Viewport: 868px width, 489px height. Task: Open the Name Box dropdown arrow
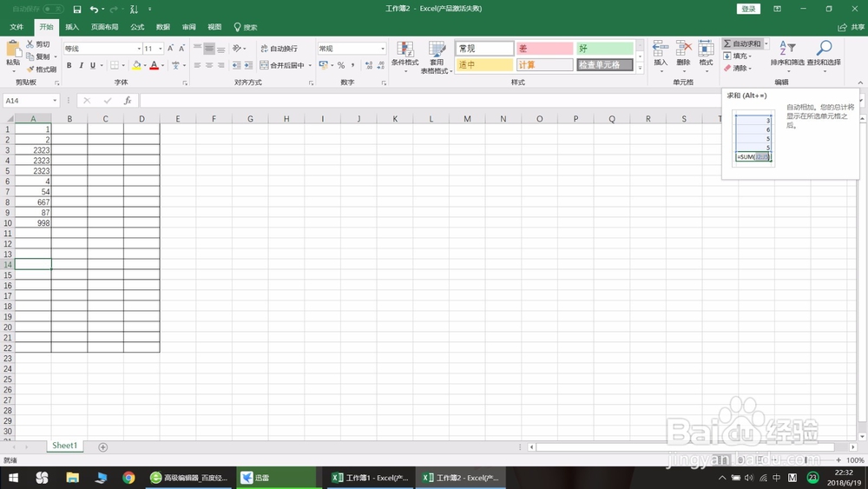coord(55,101)
